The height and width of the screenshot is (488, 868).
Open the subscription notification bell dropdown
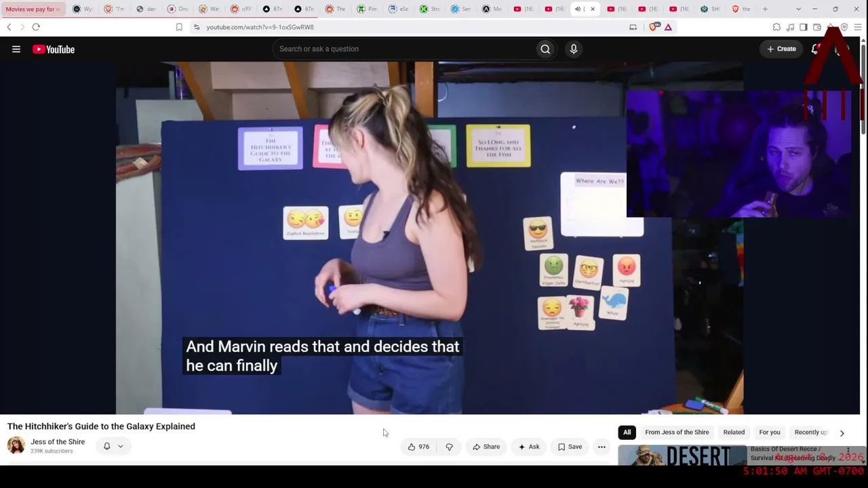tap(113, 446)
